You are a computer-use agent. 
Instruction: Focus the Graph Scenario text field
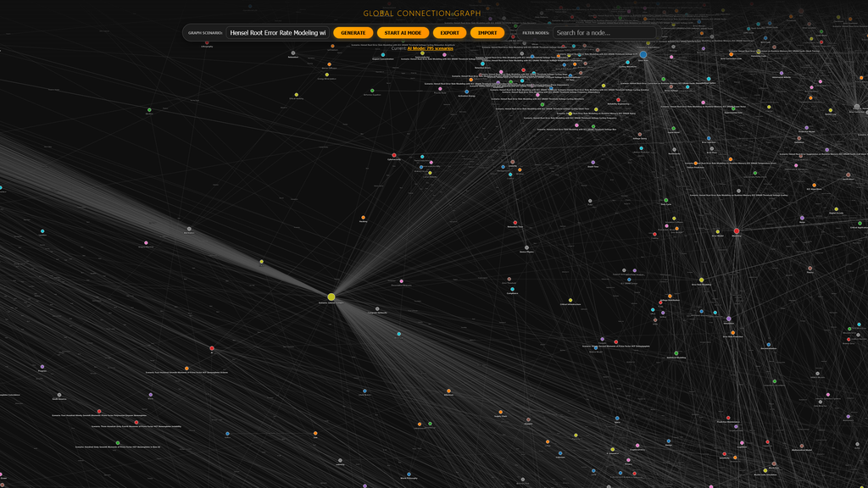[278, 33]
